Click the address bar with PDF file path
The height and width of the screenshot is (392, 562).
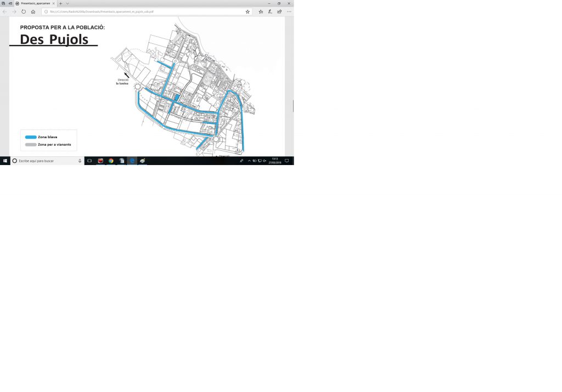[146, 12]
